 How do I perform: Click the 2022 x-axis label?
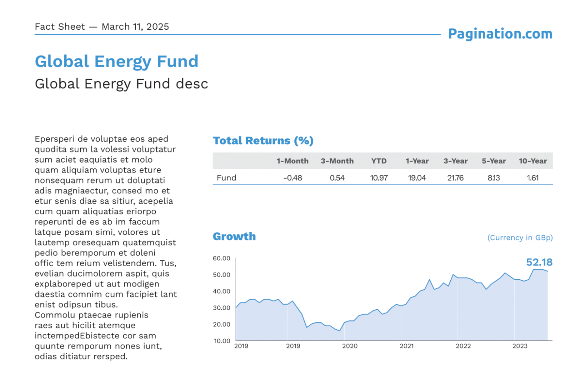[x=463, y=346]
